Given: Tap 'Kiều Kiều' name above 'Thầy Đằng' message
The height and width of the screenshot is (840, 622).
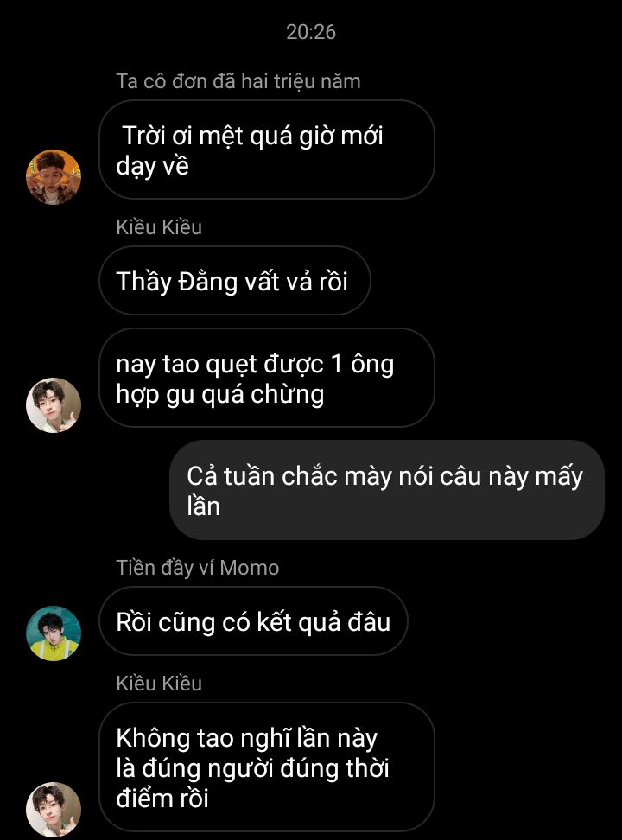Looking at the screenshot, I should (x=159, y=227).
